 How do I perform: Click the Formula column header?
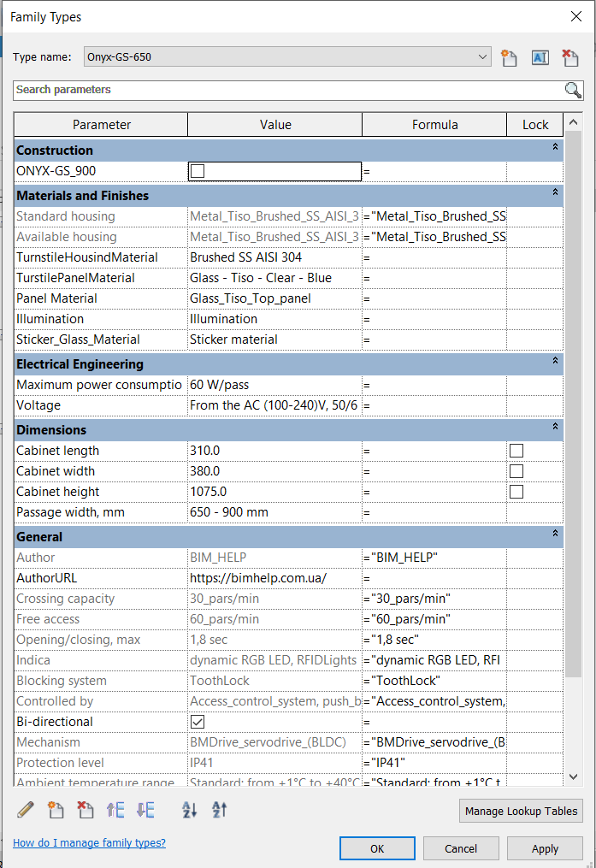tap(434, 125)
